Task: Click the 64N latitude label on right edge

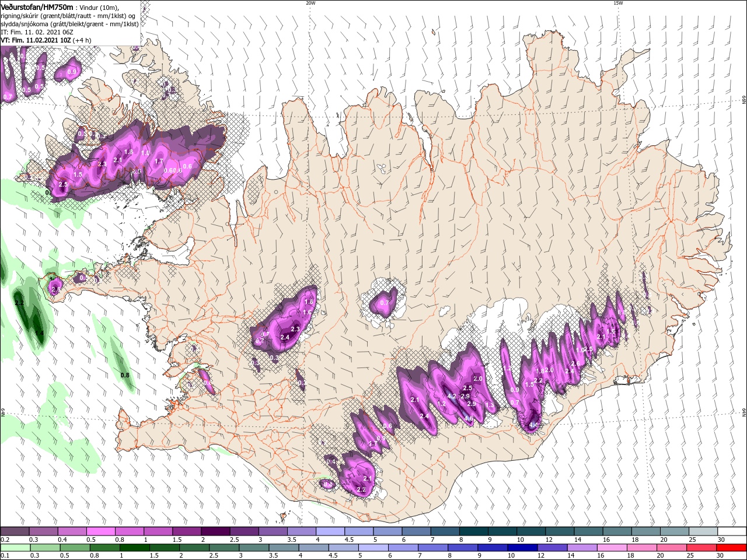Action: [x=744, y=413]
